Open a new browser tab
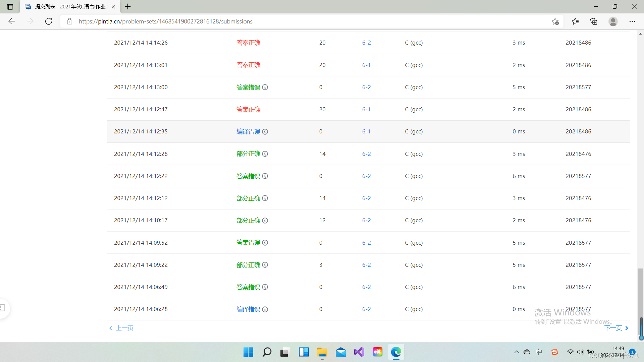 [x=128, y=6]
